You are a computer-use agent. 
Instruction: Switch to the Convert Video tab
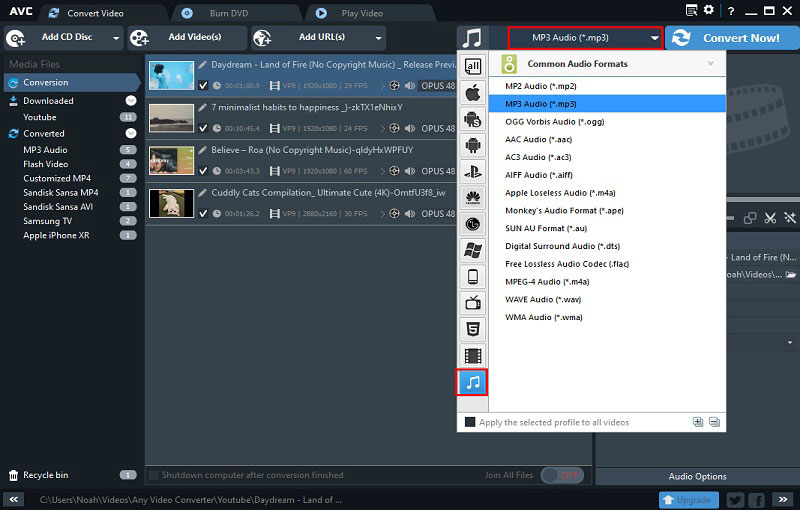(95, 13)
